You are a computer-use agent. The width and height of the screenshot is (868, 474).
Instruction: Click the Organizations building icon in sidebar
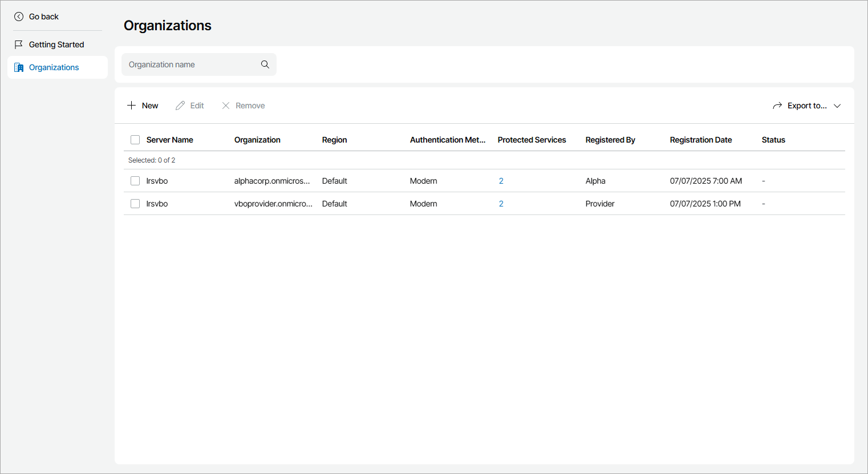point(19,67)
